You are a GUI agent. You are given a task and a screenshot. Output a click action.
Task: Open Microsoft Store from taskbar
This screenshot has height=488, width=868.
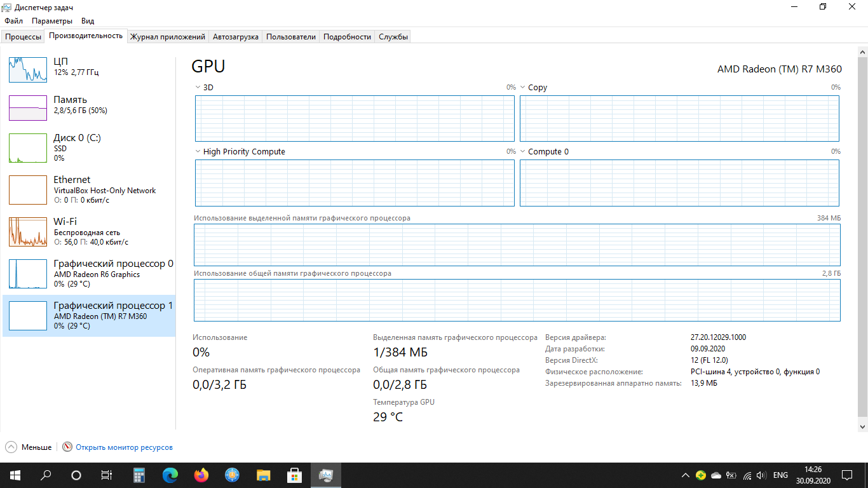point(294,475)
